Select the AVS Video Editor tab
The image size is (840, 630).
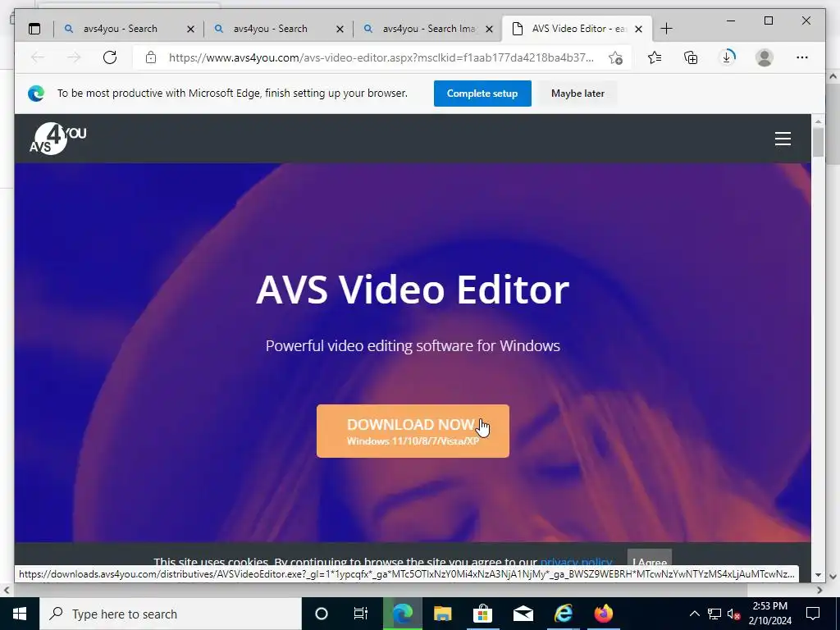[x=577, y=29]
